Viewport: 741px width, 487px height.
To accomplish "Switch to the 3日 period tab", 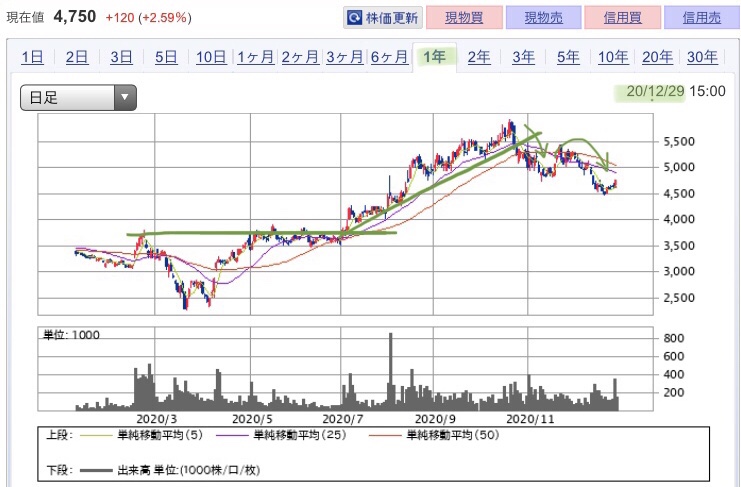I will [x=121, y=57].
